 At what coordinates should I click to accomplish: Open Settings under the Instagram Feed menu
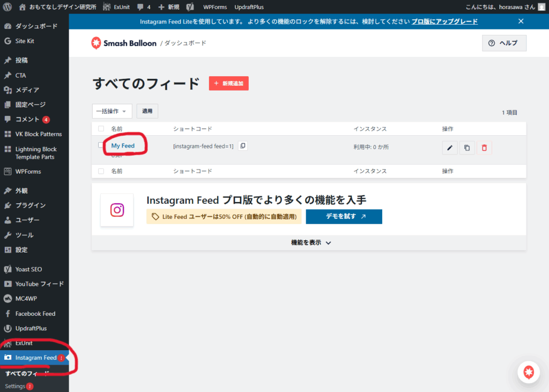(15, 386)
